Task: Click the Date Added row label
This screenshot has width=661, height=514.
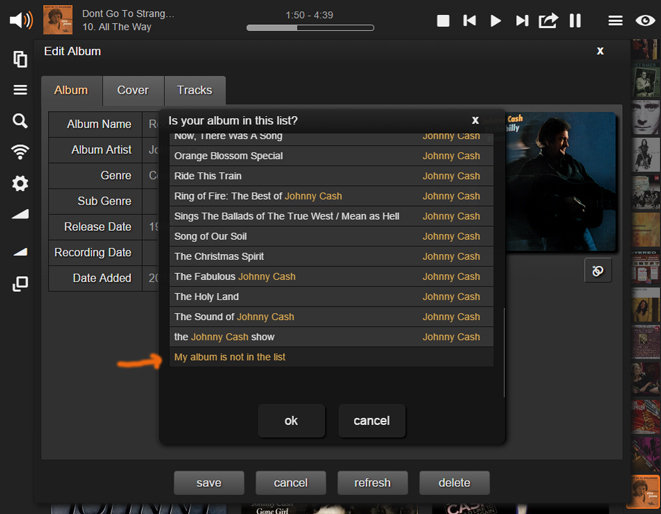Action: coord(102,278)
